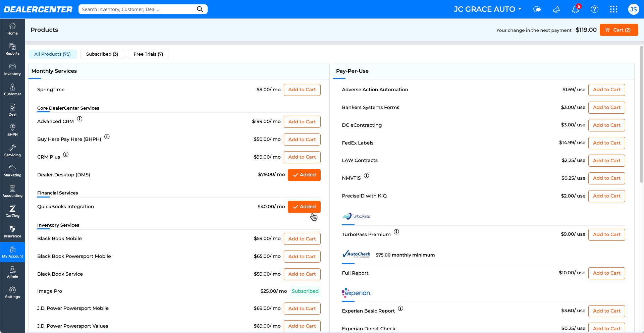Screen dimensions: 644x333
Task: Open the help question mark icon
Action: pos(595,9)
